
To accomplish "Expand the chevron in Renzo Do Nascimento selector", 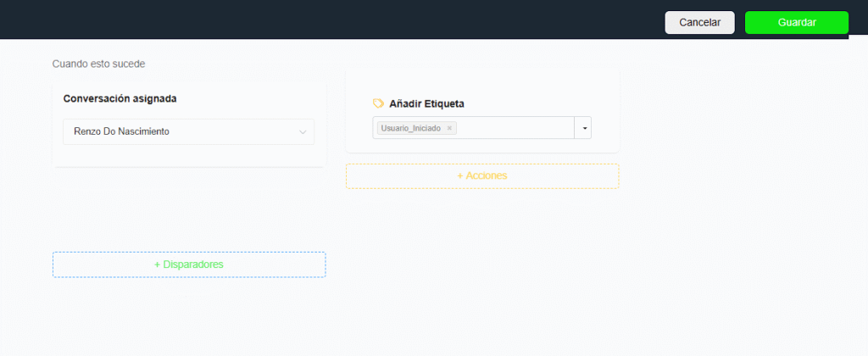I will 303,132.
